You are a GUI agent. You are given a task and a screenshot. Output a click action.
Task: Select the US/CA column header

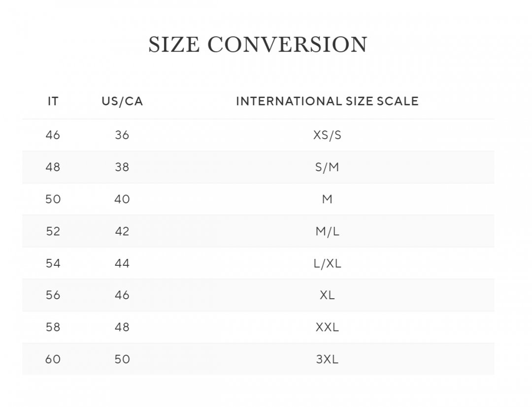click(x=122, y=101)
